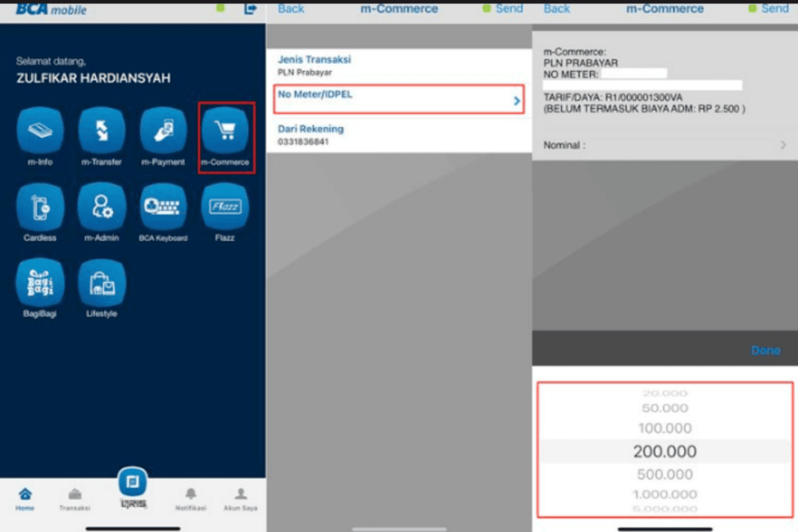
Task: Expand the No Meter/IDPEL row chevron
Action: [x=516, y=100]
